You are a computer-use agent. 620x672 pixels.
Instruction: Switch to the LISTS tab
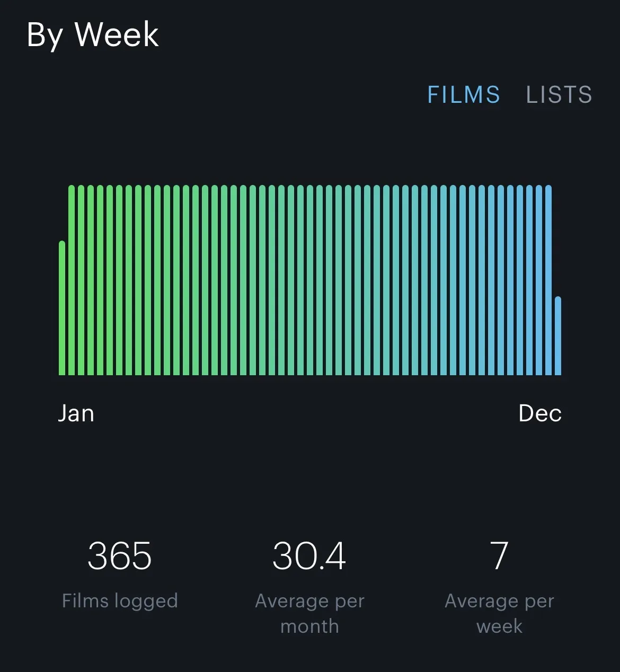point(559,95)
